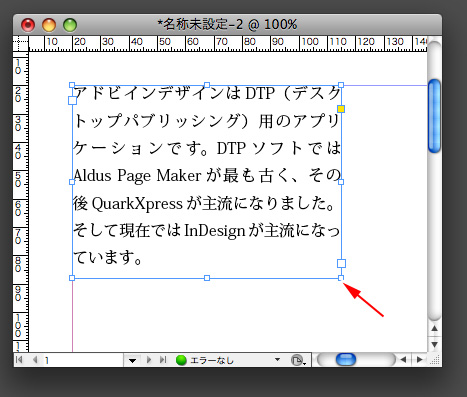The height and width of the screenshot is (397, 467).
Task: Click the top-left frame handle
Action: click(x=72, y=85)
